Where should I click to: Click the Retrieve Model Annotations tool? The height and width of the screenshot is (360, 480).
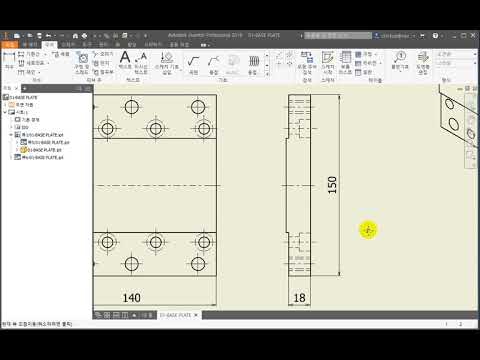click(x=307, y=63)
